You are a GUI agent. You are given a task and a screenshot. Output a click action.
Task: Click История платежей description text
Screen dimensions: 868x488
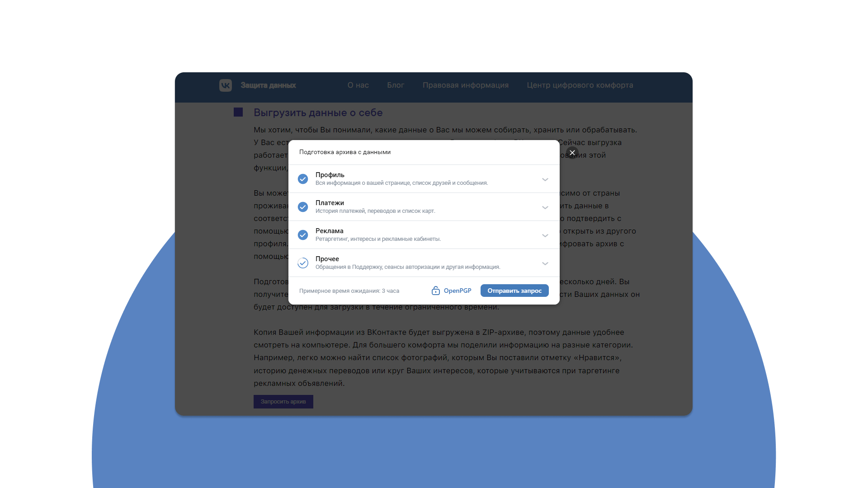tap(375, 211)
